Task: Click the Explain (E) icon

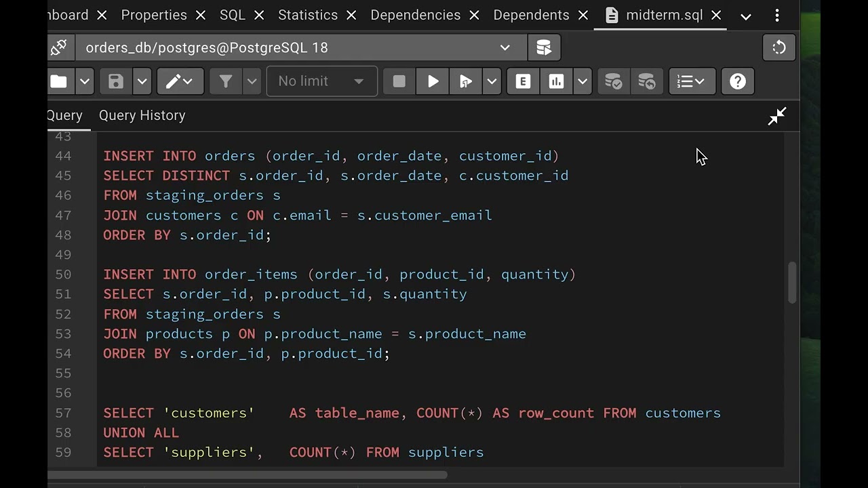Action: pos(523,81)
